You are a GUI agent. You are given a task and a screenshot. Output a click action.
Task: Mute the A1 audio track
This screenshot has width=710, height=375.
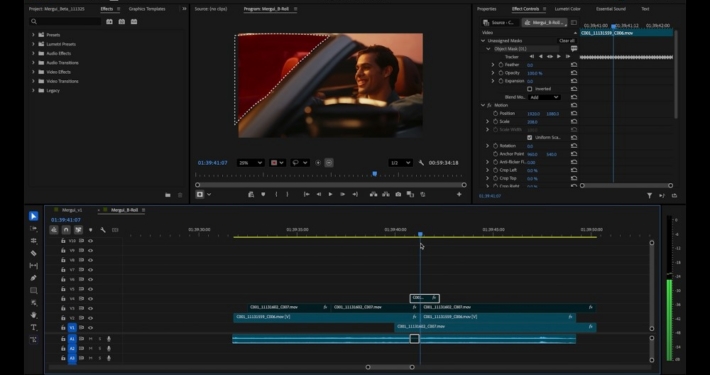pyautogui.click(x=91, y=339)
